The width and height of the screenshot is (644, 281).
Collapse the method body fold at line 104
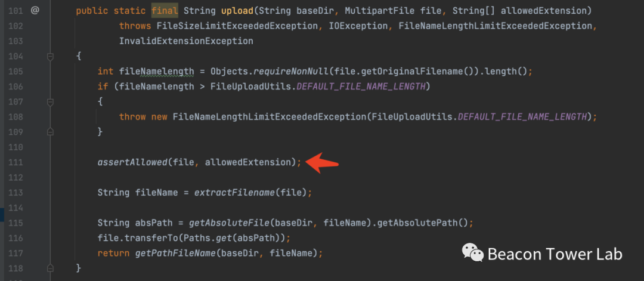[51, 56]
